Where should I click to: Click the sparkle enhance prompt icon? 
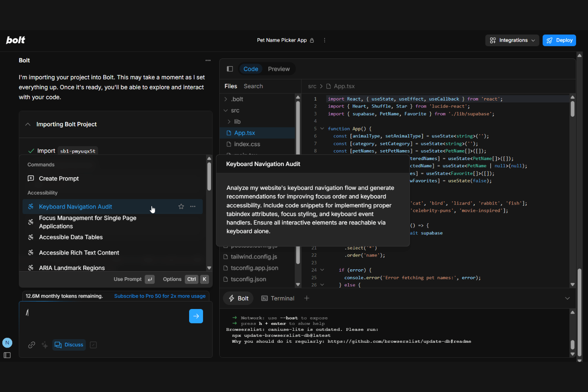[45, 345]
